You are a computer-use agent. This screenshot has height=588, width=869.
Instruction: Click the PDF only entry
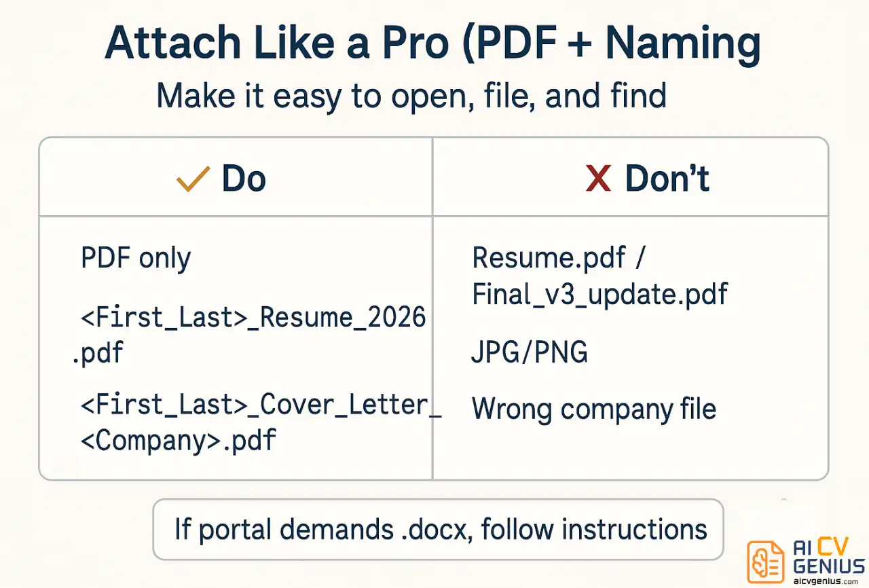[x=136, y=259]
